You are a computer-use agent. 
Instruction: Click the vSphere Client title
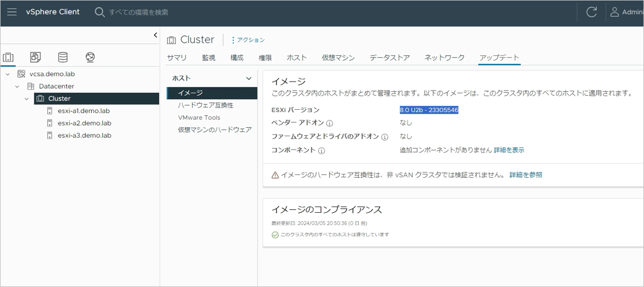(x=53, y=12)
